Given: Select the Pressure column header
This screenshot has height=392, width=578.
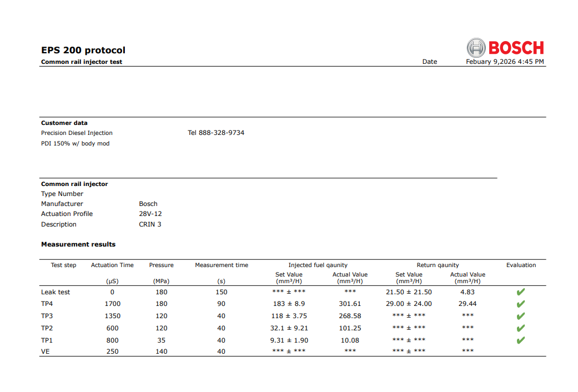Looking at the screenshot, I should click(x=161, y=265).
